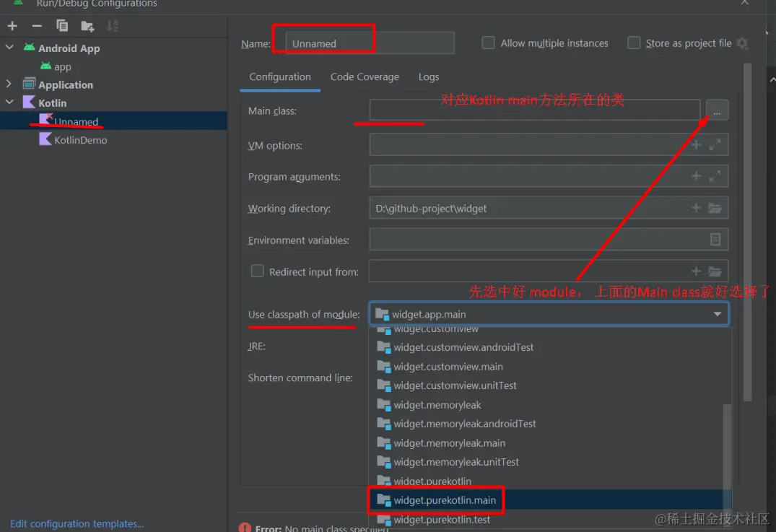Enable Redirect input from

[x=257, y=271]
